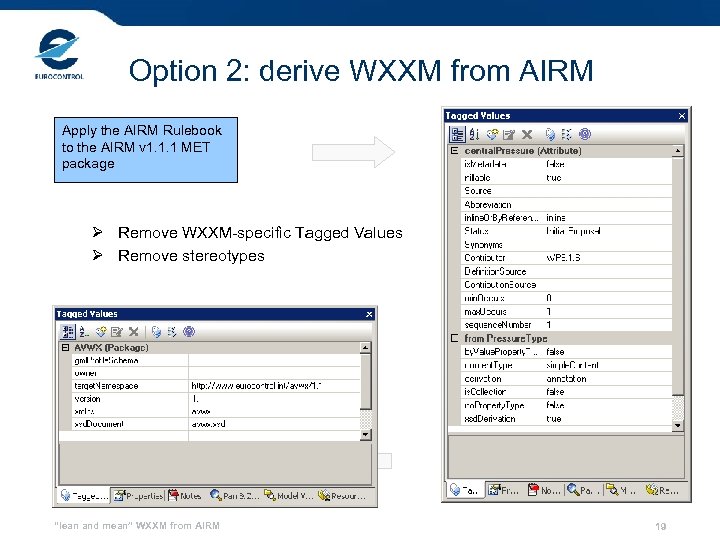Viewport: 720px width, 540px height.
Task: Click the targetNamespace URL value cell
Action: click(x=274, y=386)
